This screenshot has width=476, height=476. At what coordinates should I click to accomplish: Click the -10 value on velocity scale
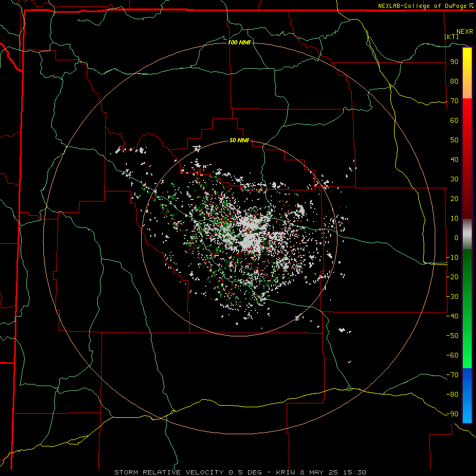452,258
